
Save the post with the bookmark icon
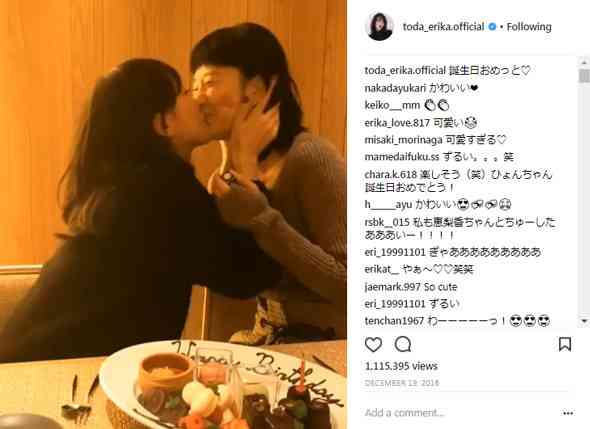565,344
